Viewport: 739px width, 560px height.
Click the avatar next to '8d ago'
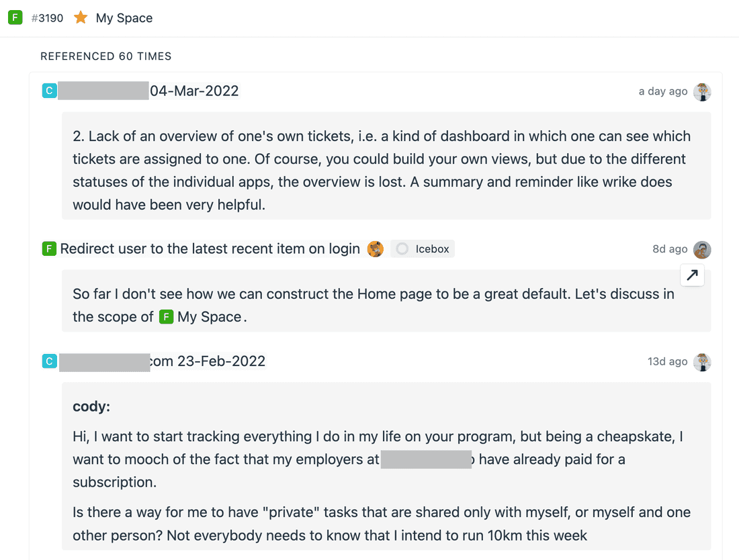[702, 249]
